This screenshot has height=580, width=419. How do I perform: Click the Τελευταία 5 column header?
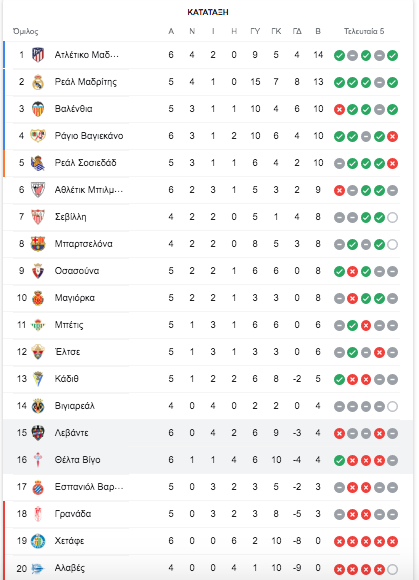(364, 31)
